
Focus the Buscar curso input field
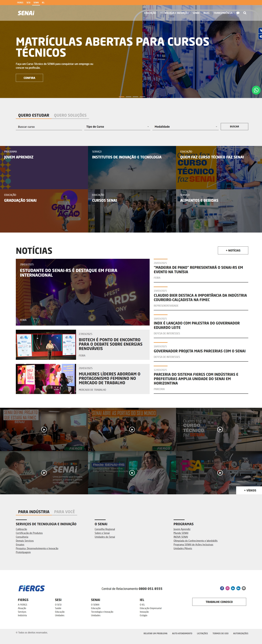(49, 127)
